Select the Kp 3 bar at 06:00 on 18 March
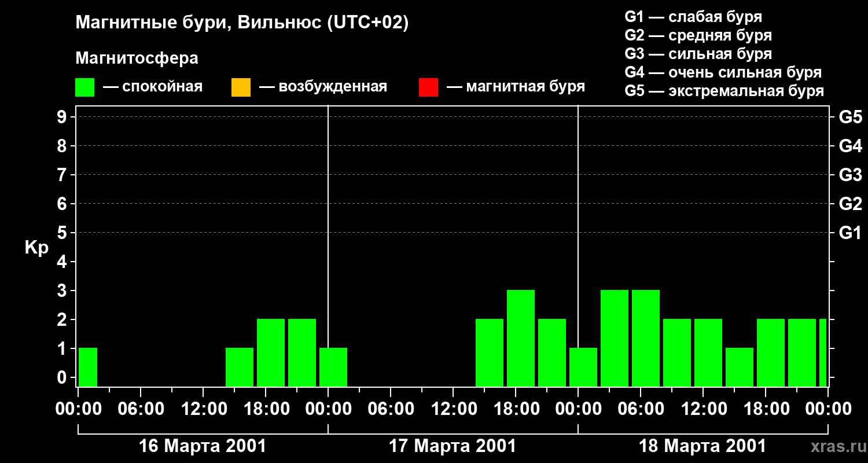868x463 pixels. coord(646,338)
